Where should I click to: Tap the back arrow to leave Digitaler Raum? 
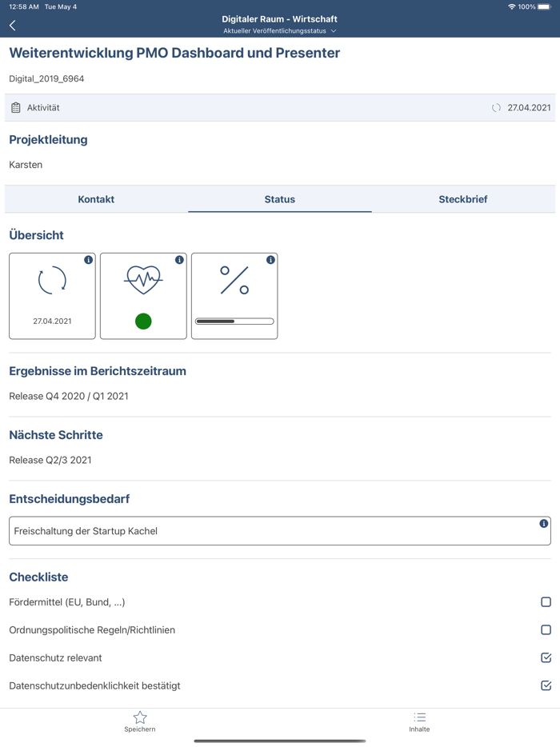(12, 25)
